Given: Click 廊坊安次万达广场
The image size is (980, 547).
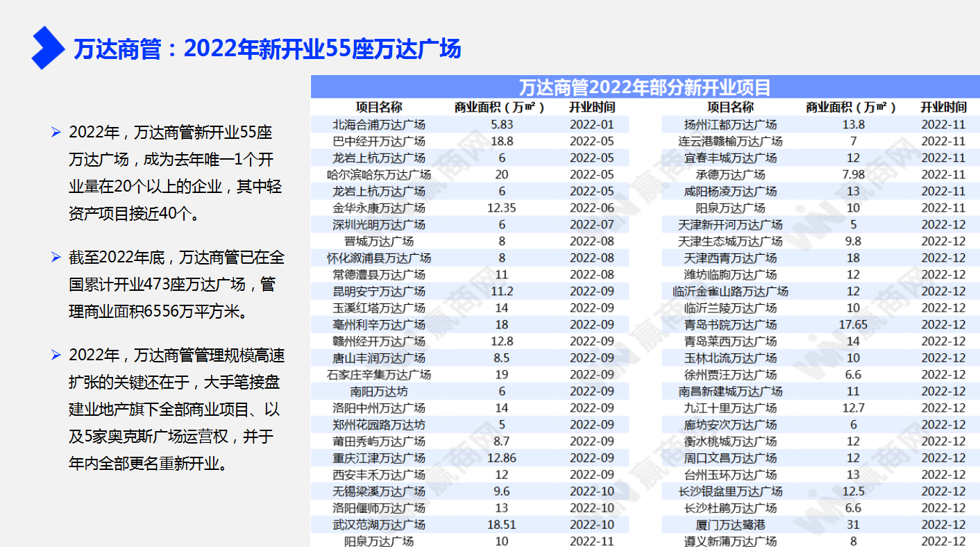Looking at the screenshot, I should [730, 425].
